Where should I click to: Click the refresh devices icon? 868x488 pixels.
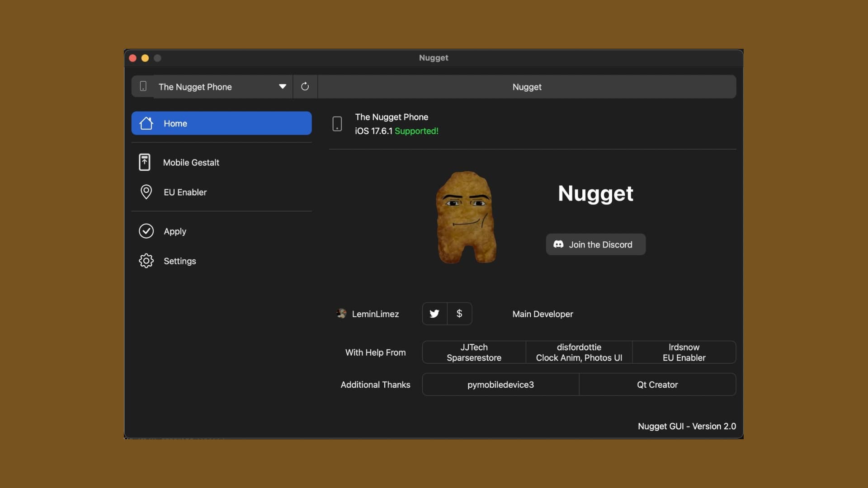point(305,86)
